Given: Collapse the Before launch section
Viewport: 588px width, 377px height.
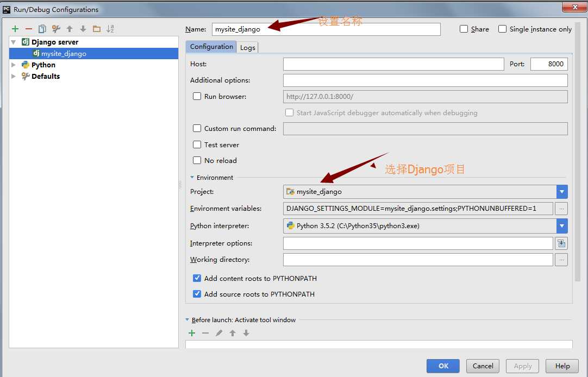Looking at the screenshot, I should 187,319.
